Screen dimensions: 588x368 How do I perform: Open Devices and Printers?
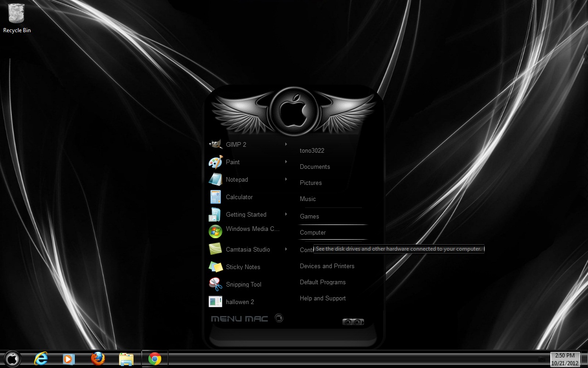pos(327,266)
